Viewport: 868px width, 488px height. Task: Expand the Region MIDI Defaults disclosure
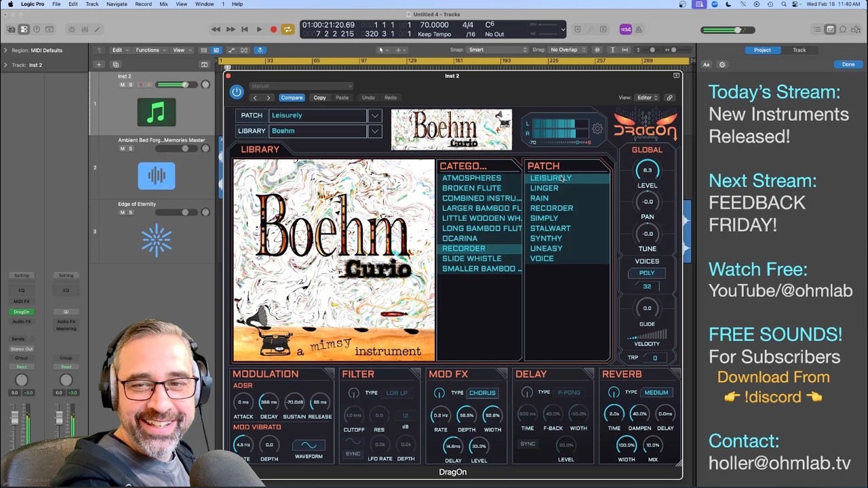[5, 50]
